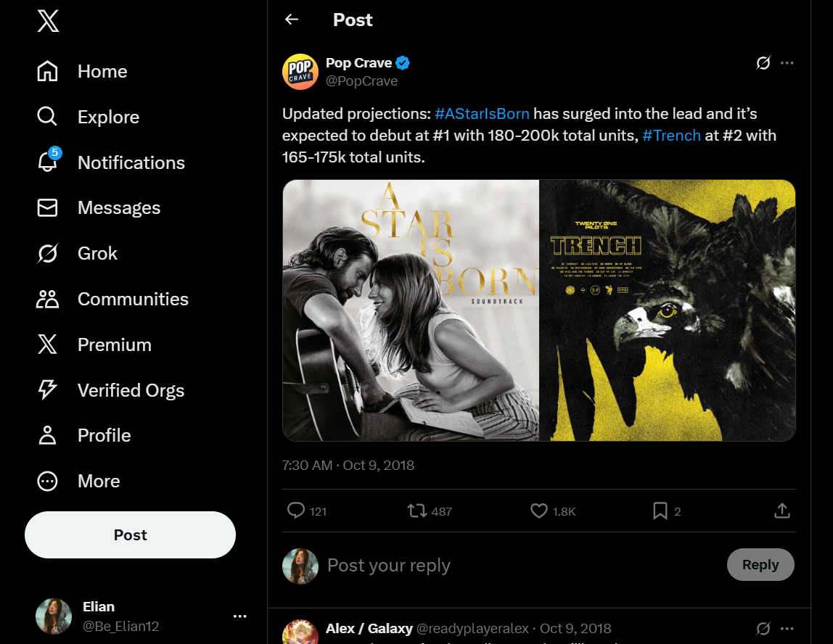Click the #AStarIsBorn hashtag link
This screenshot has width=833, height=644.
click(x=482, y=114)
